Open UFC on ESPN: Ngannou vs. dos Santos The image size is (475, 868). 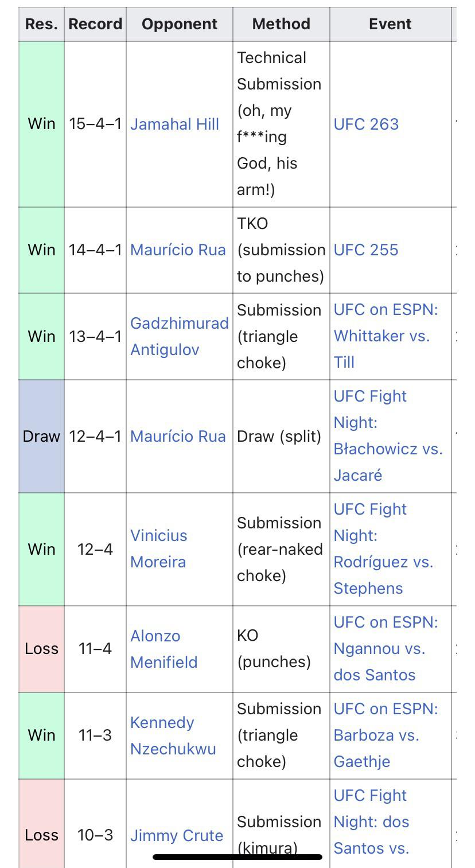386,648
